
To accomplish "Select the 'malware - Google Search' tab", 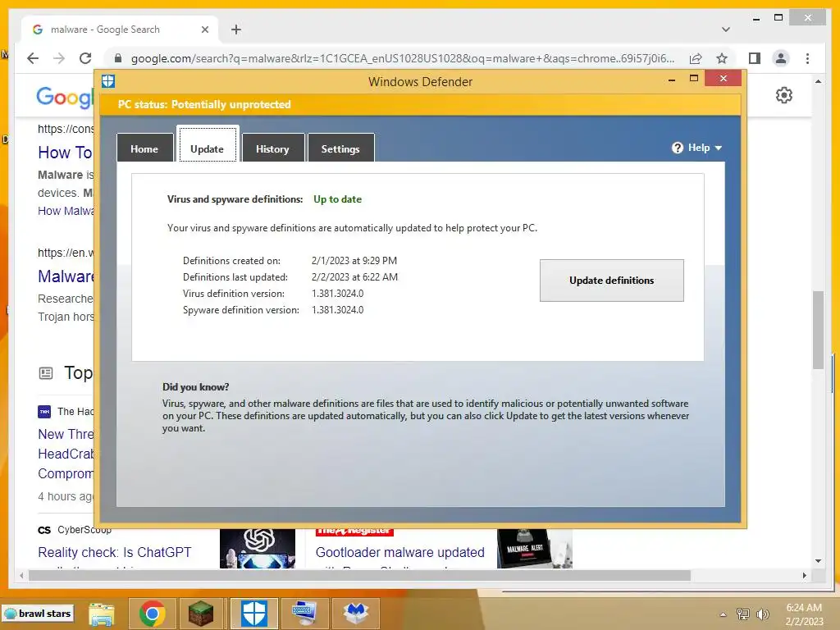I will coord(120,30).
